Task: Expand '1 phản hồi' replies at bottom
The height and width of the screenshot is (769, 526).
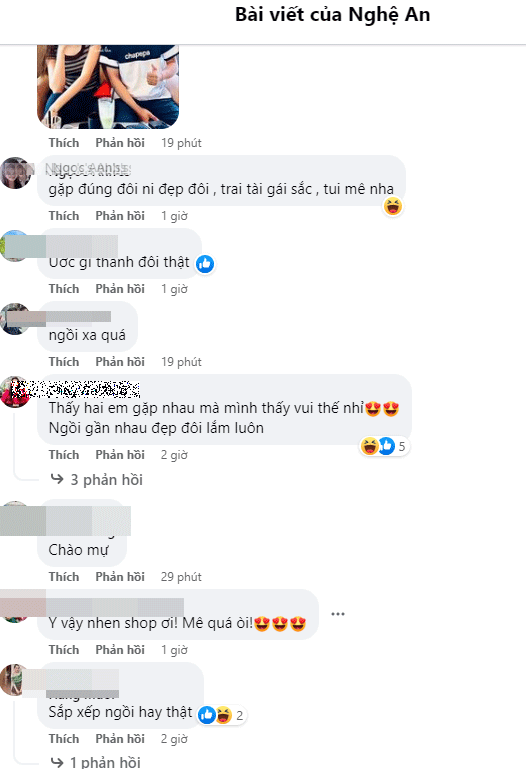Action: (96, 762)
